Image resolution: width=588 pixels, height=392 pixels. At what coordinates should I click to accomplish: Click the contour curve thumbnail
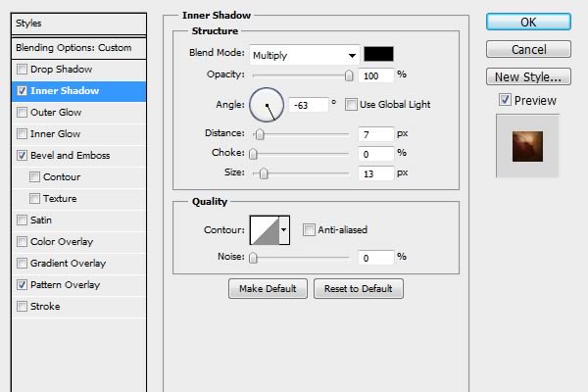click(x=265, y=230)
